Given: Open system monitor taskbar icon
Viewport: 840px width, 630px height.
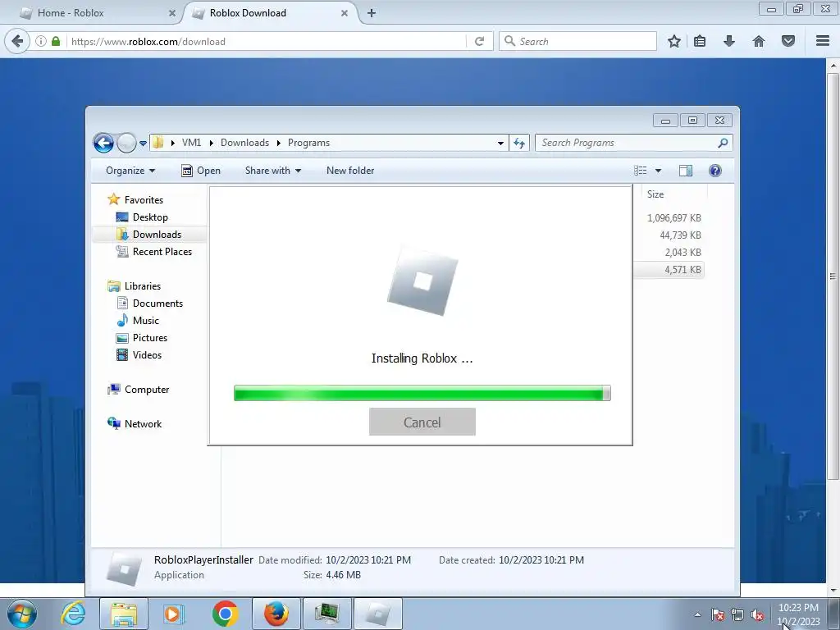Looking at the screenshot, I should (326, 614).
